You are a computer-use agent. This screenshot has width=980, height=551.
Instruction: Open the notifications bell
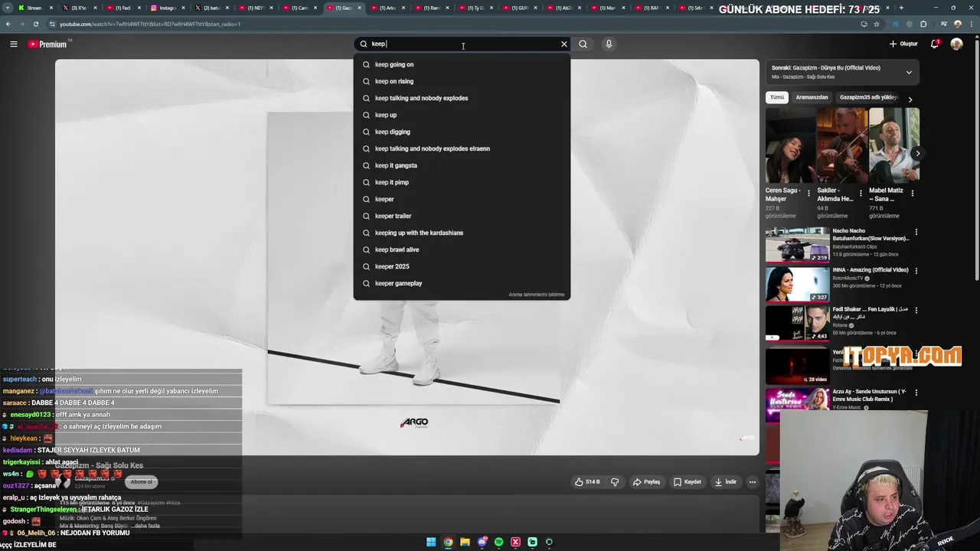(935, 44)
